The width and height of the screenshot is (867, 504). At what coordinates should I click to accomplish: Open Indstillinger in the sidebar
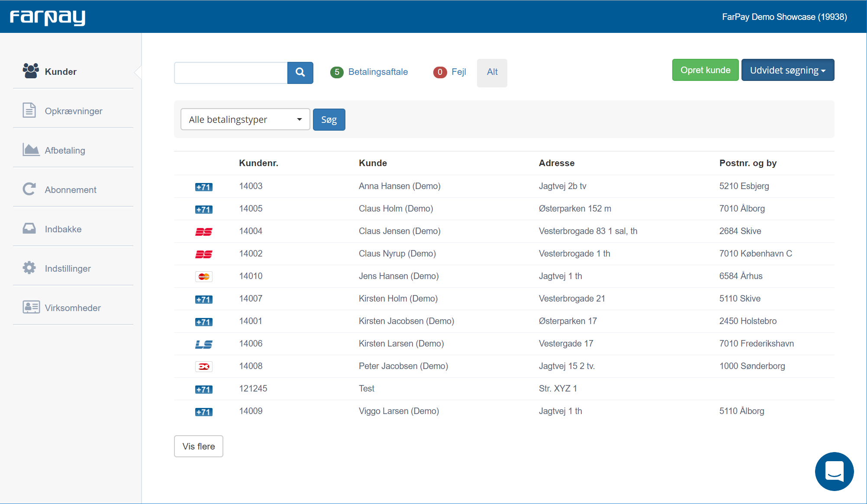coord(68,268)
